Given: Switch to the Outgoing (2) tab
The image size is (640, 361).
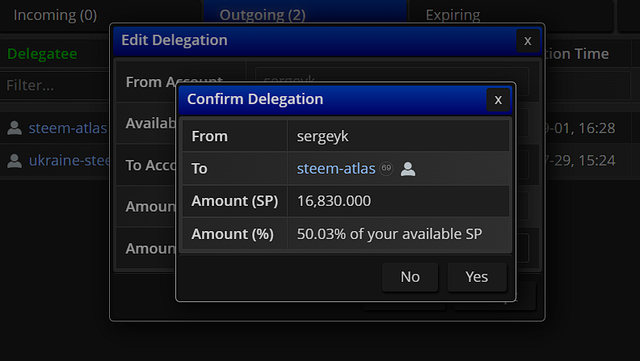Looking at the screenshot, I should (x=262, y=15).
